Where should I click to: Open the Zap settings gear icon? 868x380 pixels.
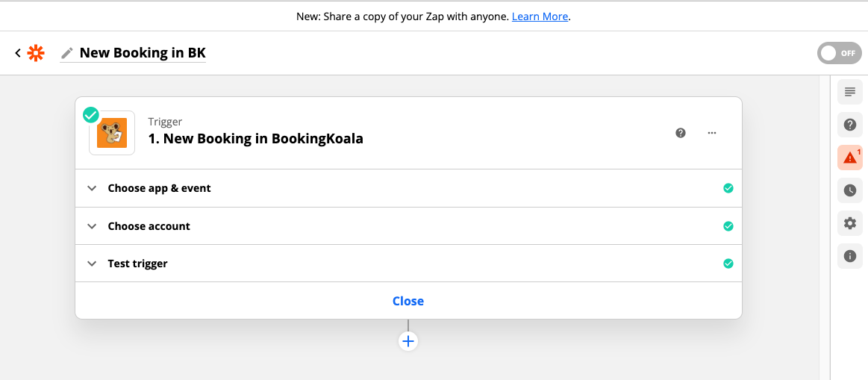(x=849, y=223)
